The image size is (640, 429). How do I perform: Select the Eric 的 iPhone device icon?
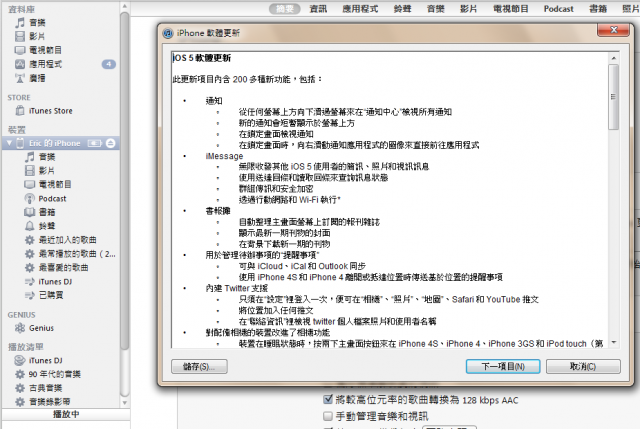click(x=20, y=143)
